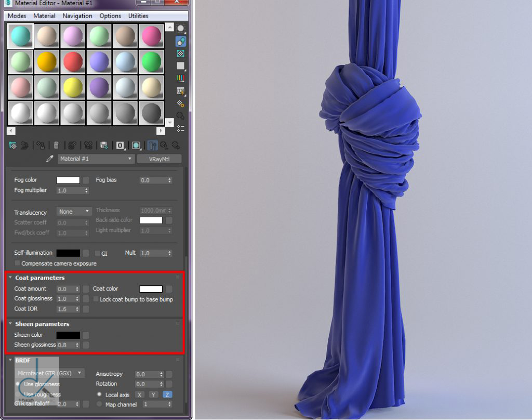Click the Coat color white swatch
The width and height of the screenshot is (532, 420).
click(151, 289)
